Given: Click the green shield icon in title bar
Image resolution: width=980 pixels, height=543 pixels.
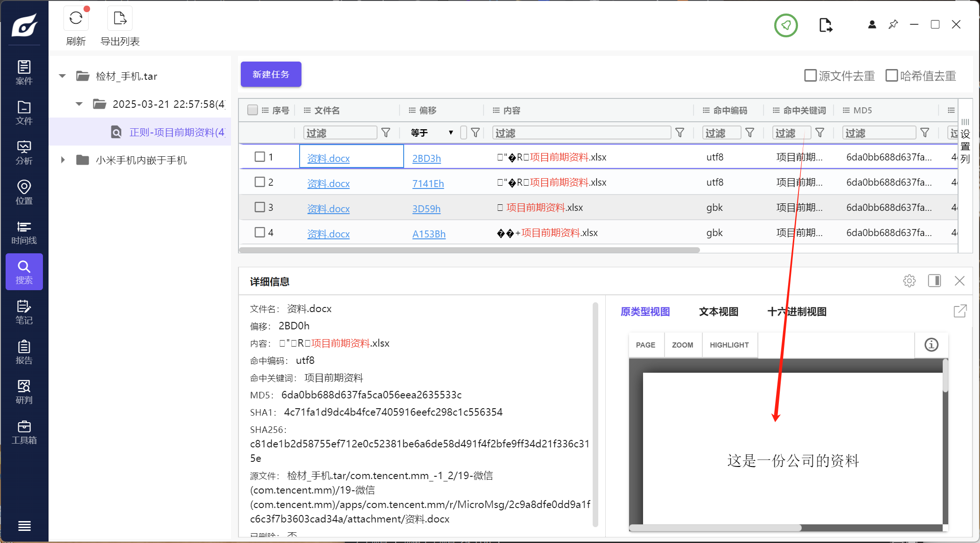Looking at the screenshot, I should tap(786, 25).
